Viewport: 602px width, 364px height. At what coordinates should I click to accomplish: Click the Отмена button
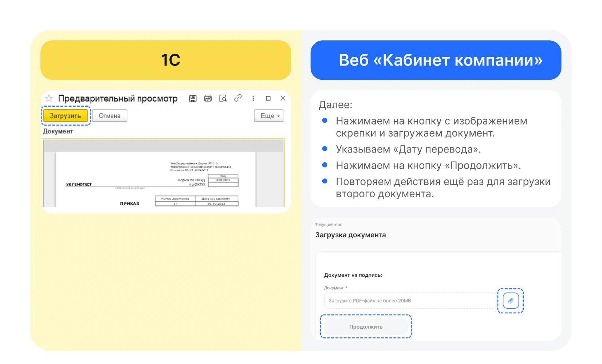110,116
